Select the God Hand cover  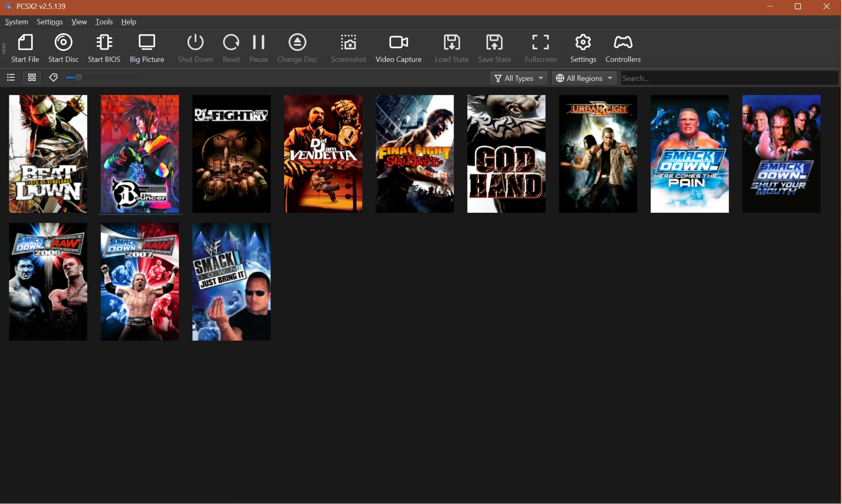(506, 154)
